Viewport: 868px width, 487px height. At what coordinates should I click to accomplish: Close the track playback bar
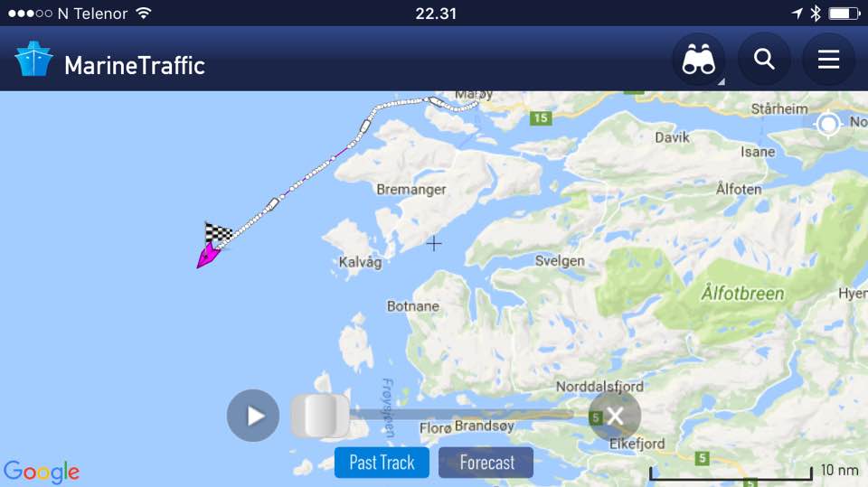pyautogui.click(x=615, y=416)
